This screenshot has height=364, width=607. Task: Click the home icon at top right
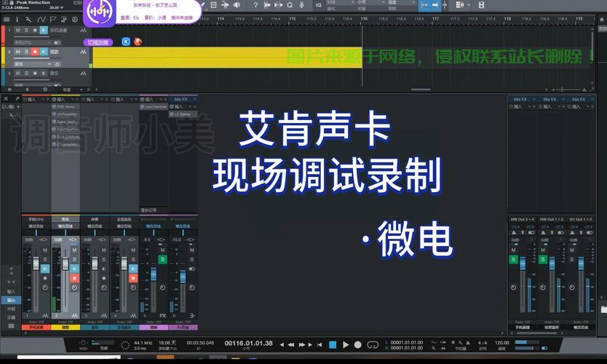pyautogui.click(x=602, y=20)
